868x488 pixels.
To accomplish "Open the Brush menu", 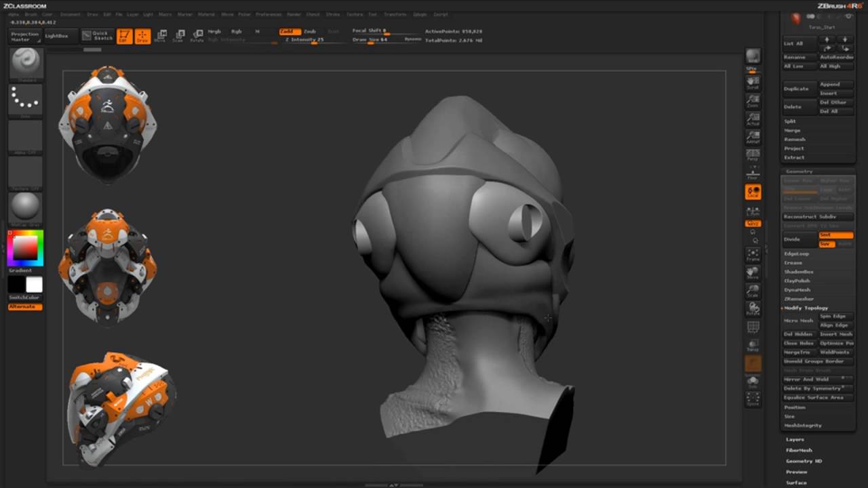I will (31, 14).
